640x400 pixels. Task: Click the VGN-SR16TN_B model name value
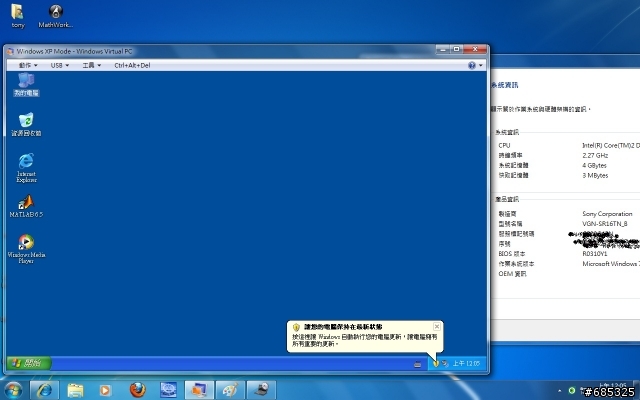[x=604, y=224]
